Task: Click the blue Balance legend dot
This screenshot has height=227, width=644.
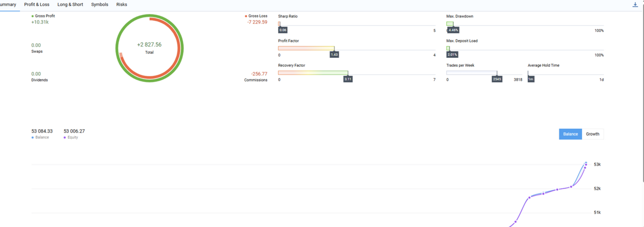Action: pos(32,138)
